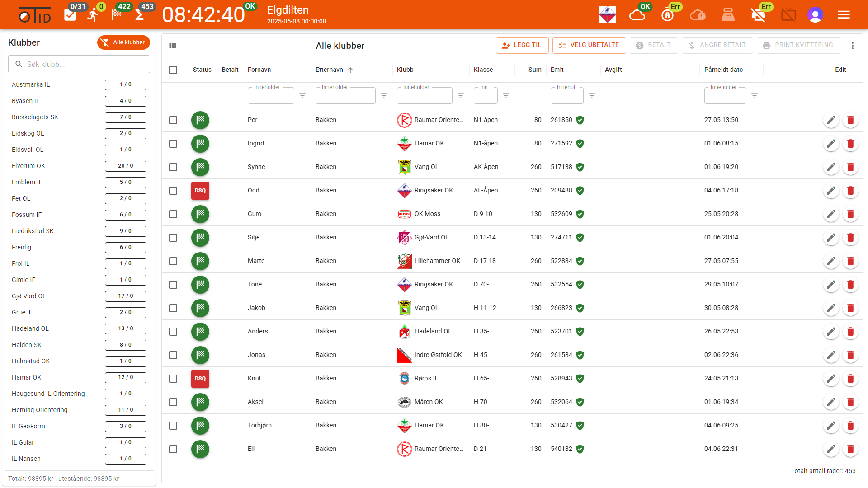This screenshot has height=488, width=868.
Task: Click the VELG UBETALTE button
Action: 589,45
